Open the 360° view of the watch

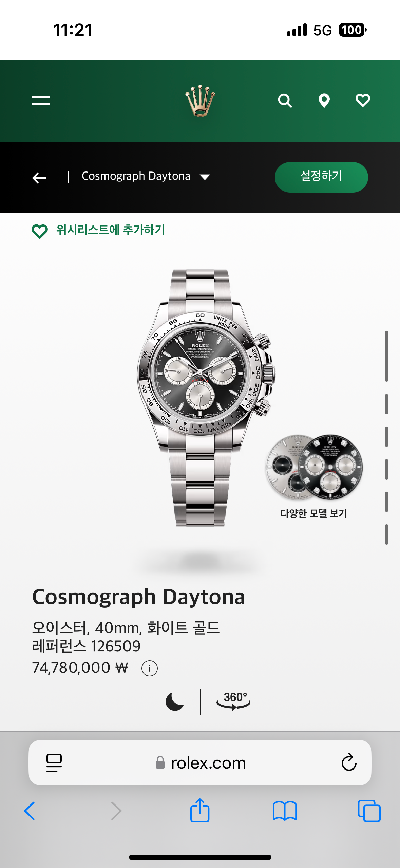233,701
